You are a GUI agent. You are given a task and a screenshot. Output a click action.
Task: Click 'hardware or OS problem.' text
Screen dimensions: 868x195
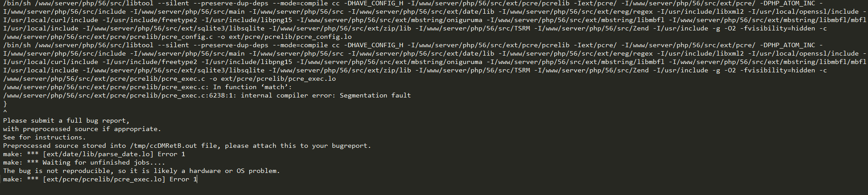235,171
